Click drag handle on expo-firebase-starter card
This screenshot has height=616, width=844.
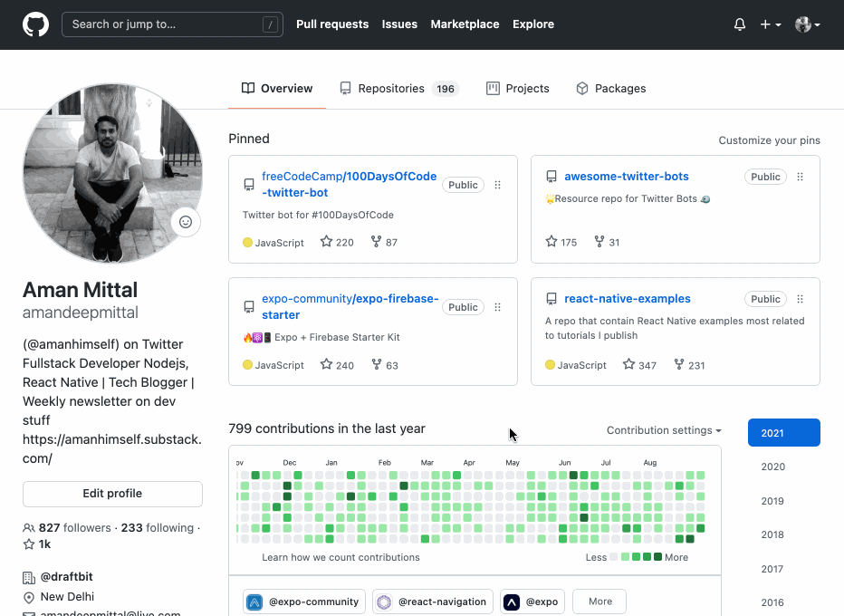pyautogui.click(x=497, y=307)
